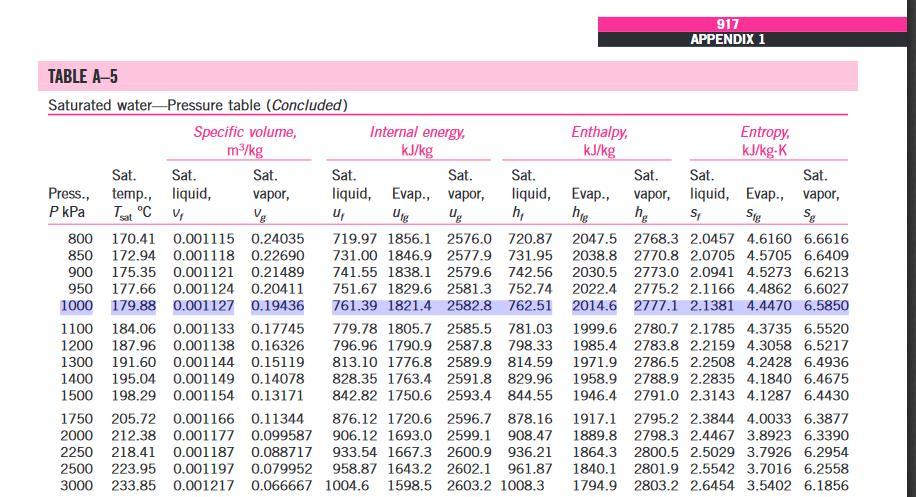This screenshot has height=497, width=916.
Task: Click the Specific volume column group header
Action: point(245,140)
